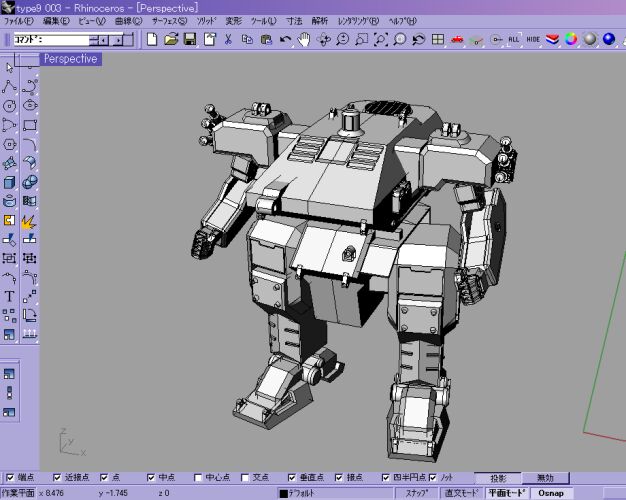Enable the 中心点 osnap checkbox
Screen dimensions: 626x500
198,477
